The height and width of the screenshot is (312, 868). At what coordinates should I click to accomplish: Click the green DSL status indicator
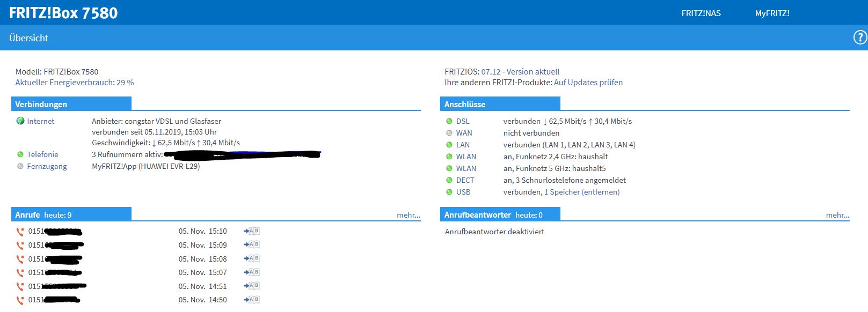449,121
